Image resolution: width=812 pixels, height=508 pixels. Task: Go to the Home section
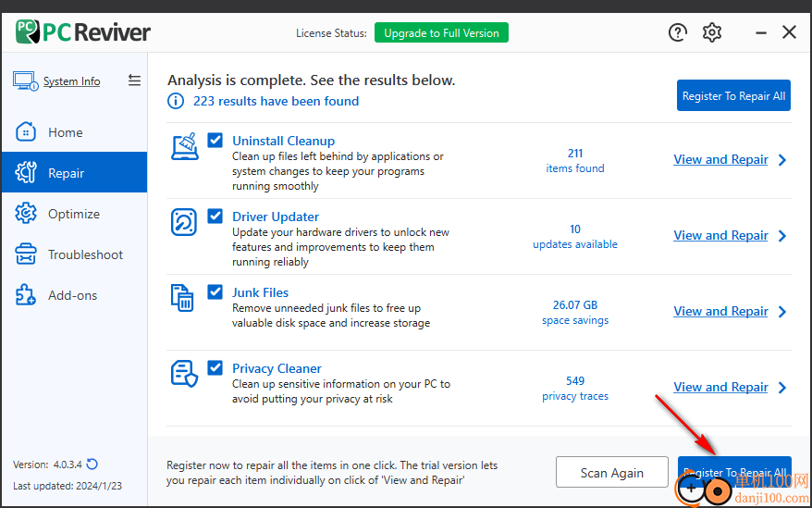pos(75,132)
